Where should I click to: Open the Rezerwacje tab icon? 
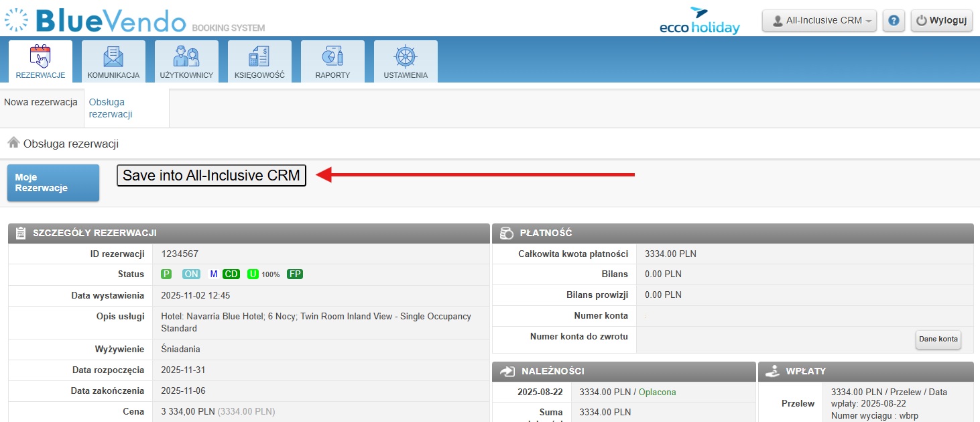(x=40, y=61)
